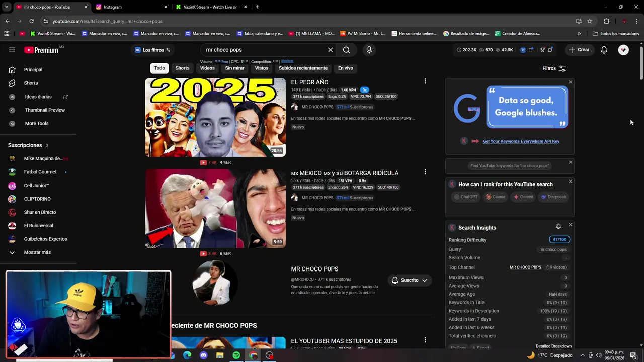Open Search Insights settings gear
The width and height of the screenshot is (644, 362).
coord(558,227)
